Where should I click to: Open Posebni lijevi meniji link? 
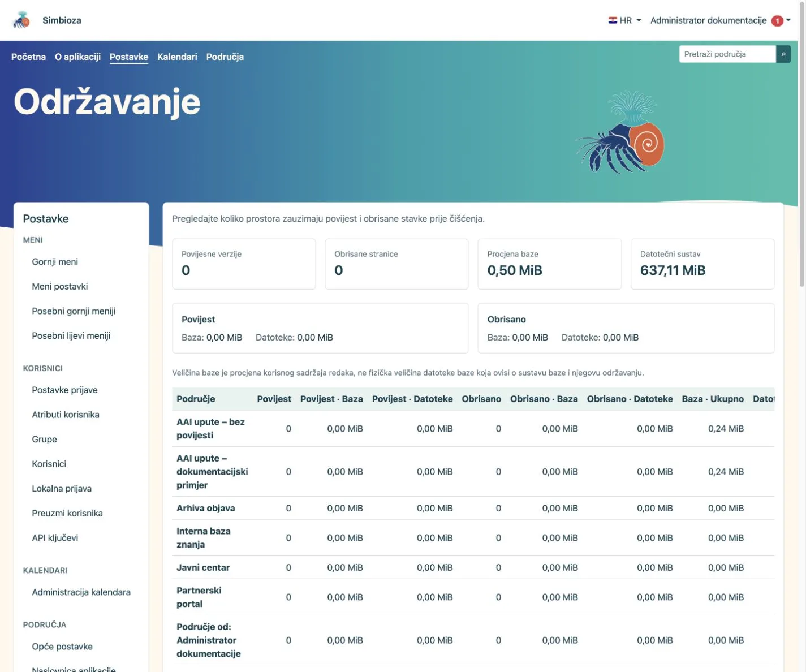pos(71,335)
